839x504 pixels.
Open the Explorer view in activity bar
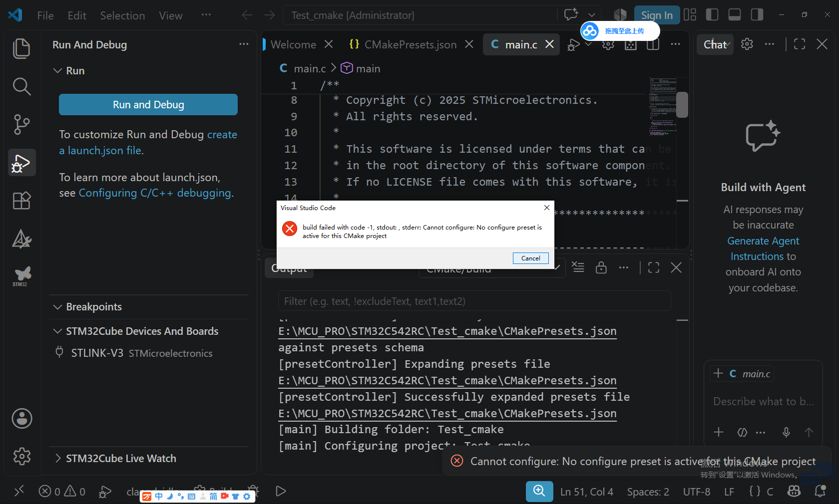coord(21,48)
